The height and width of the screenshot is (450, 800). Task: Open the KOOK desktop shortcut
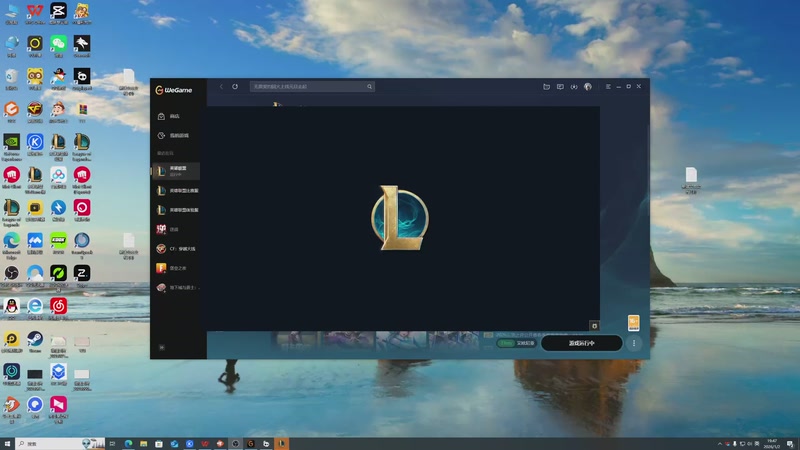tap(58, 243)
